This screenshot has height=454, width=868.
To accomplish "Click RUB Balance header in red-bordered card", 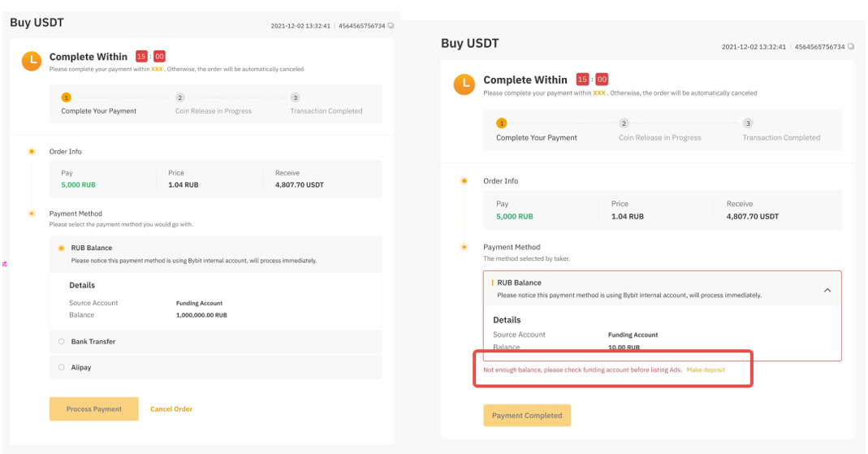I will (x=519, y=283).
